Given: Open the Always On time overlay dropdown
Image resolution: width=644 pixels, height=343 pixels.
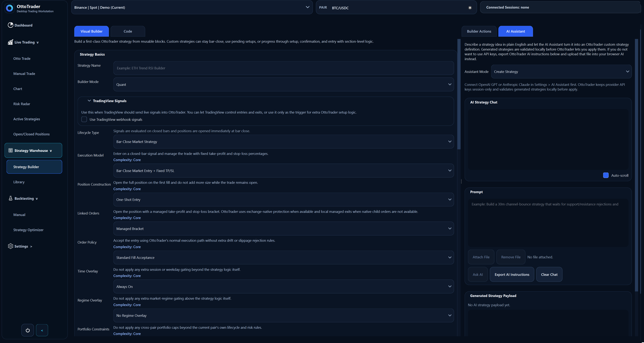Looking at the screenshot, I should pyautogui.click(x=283, y=287).
